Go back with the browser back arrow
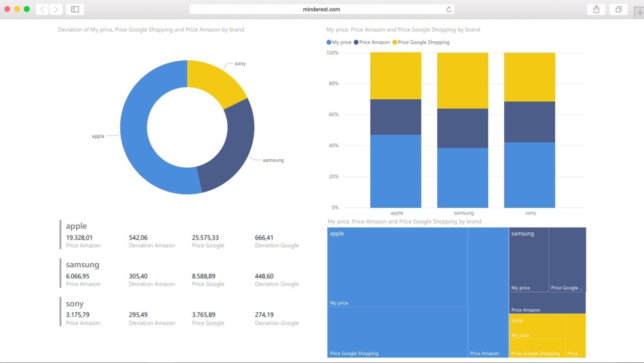This screenshot has height=363, width=644. pyautogui.click(x=42, y=9)
